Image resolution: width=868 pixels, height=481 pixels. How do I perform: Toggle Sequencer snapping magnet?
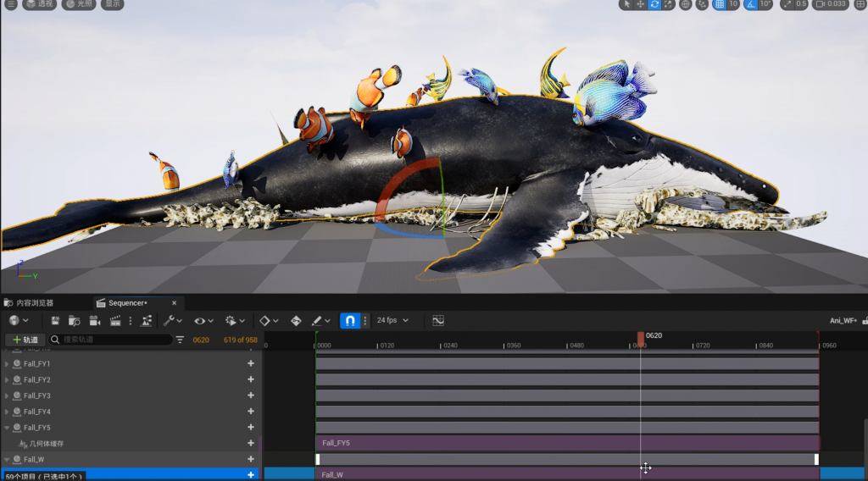click(350, 321)
